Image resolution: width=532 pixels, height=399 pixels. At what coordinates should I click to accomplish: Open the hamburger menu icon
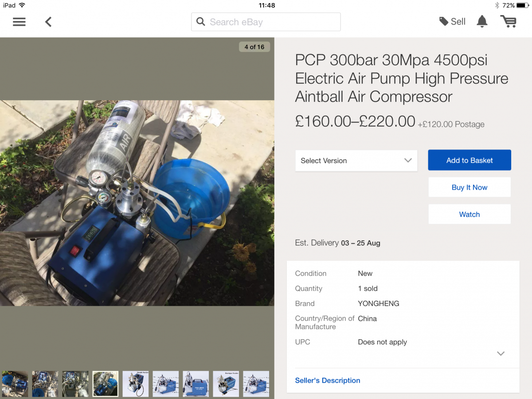pyautogui.click(x=19, y=22)
